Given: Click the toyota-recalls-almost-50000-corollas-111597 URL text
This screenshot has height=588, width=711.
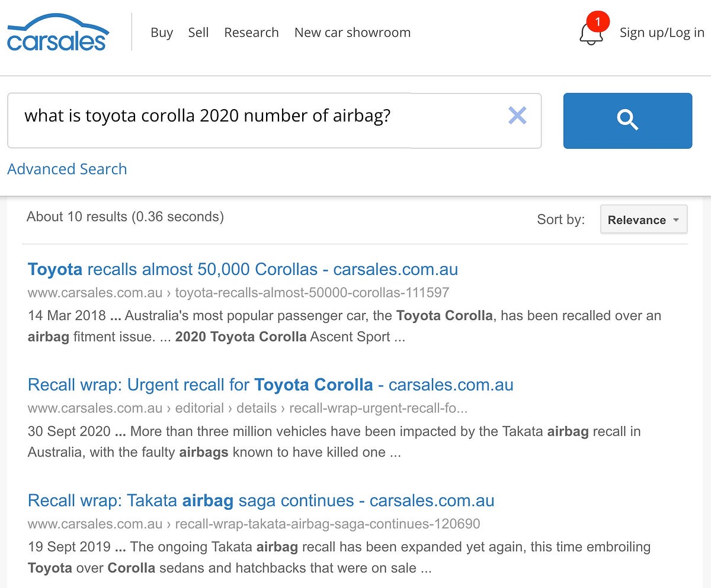Looking at the screenshot, I should [312, 292].
